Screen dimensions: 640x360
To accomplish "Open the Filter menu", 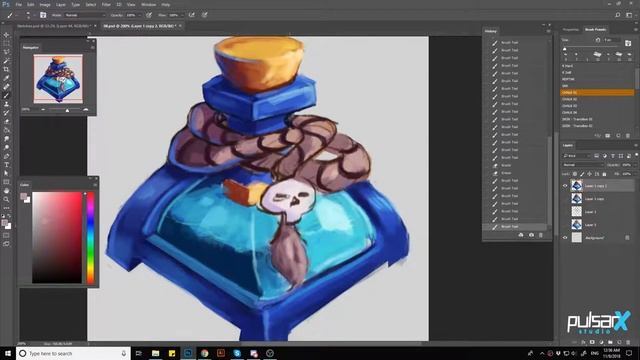I will click(x=106, y=4).
